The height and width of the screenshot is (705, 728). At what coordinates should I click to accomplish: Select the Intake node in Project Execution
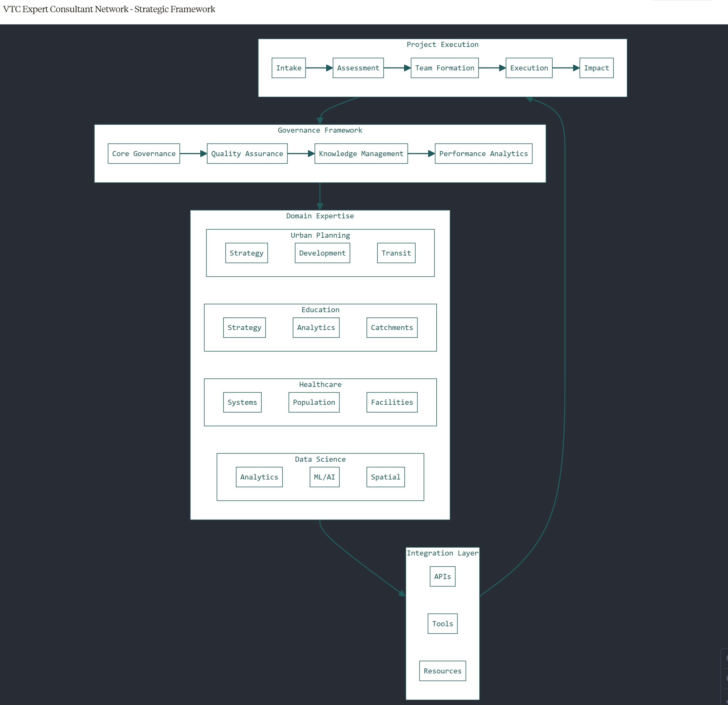[x=289, y=68]
